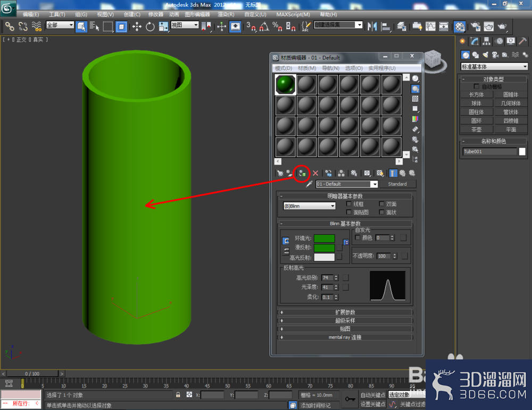Toggle ambient-diffuse color lock button
532x410 pixels.
[286, 241]
